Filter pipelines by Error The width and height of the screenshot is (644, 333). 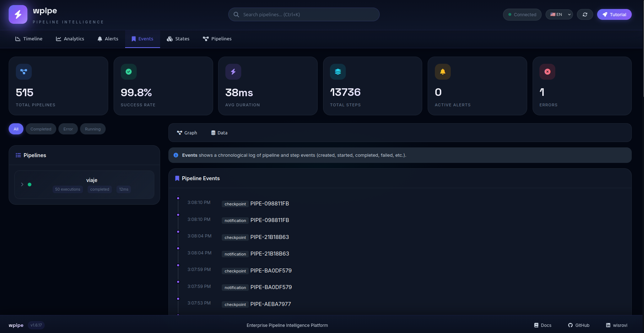[x=68, y=129]
